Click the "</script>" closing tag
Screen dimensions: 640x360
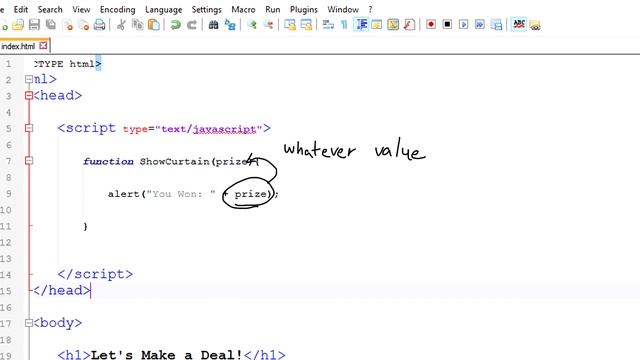95,274
